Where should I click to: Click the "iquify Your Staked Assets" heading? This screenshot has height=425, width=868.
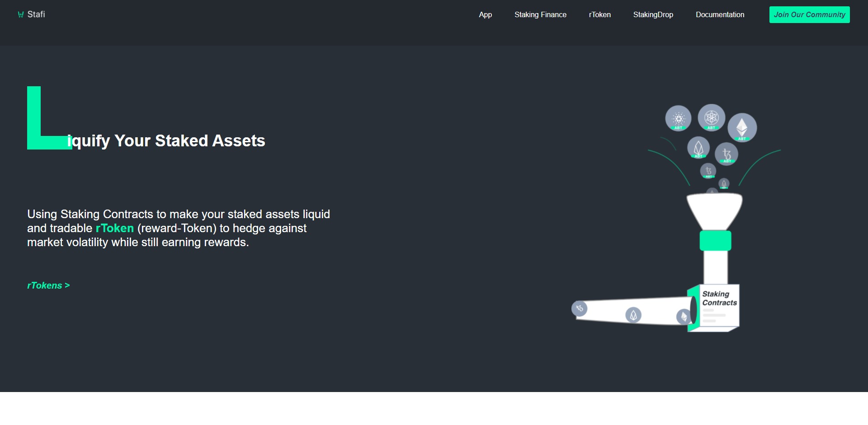[166, 141]
